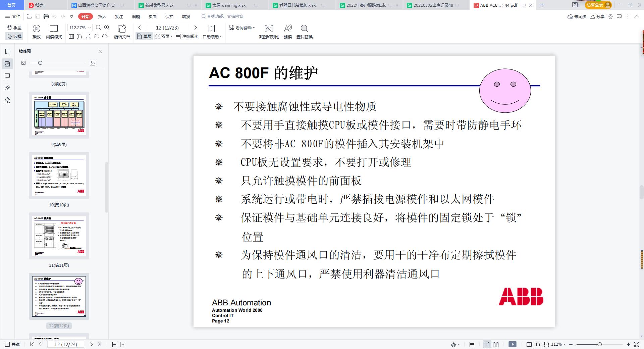Screen dimensions: 644x349
Task: Activate the 手型 hand tool
Action: pos(14,28)
